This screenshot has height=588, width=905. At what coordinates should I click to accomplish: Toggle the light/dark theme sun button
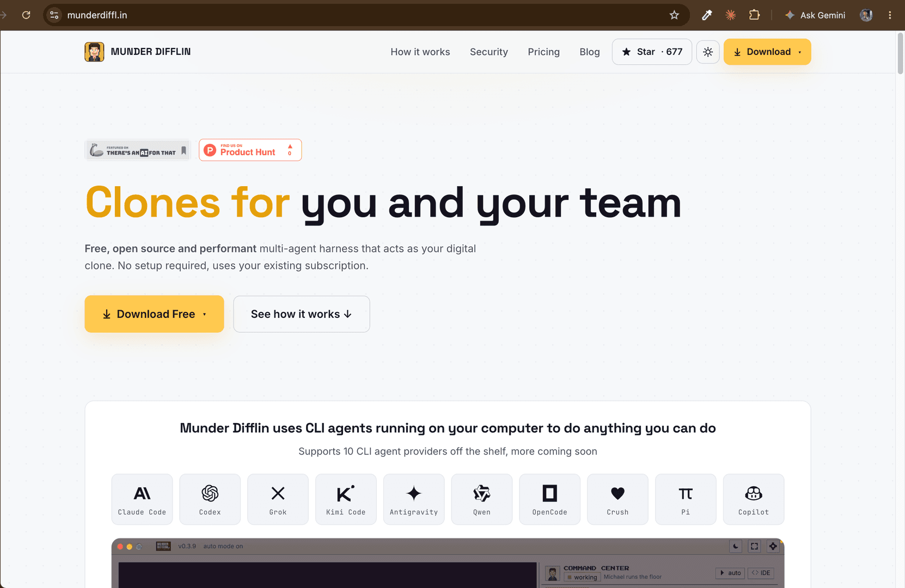click(708, 52)
